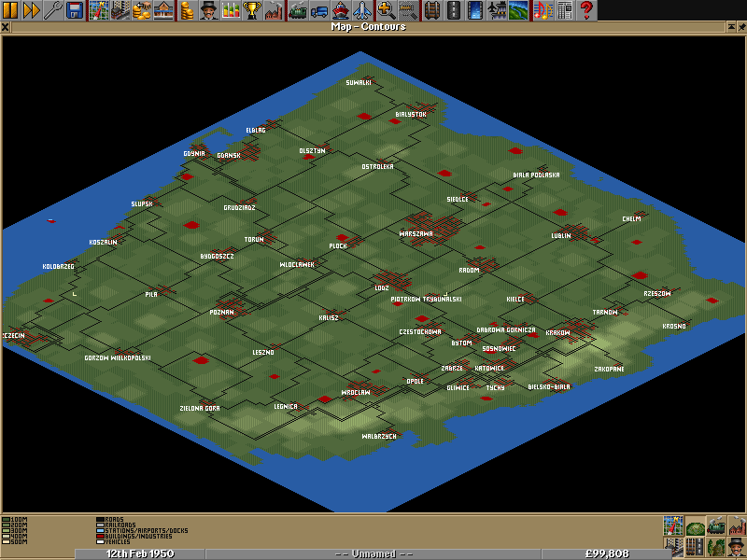This screenshot has width=747, height=560.
Task: Click the 500M height legend swatch
Action: tap(6, 541)
